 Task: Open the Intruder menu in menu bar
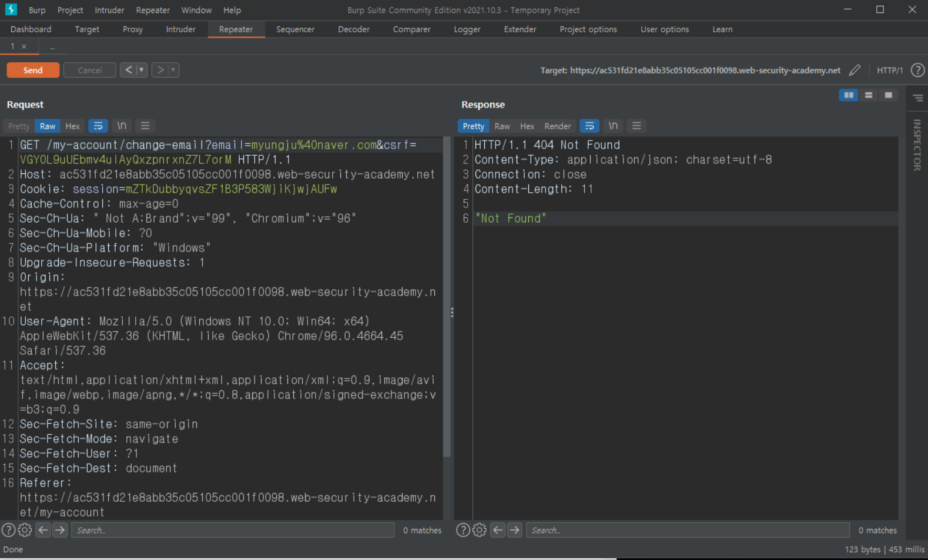[x=109, y=10]
